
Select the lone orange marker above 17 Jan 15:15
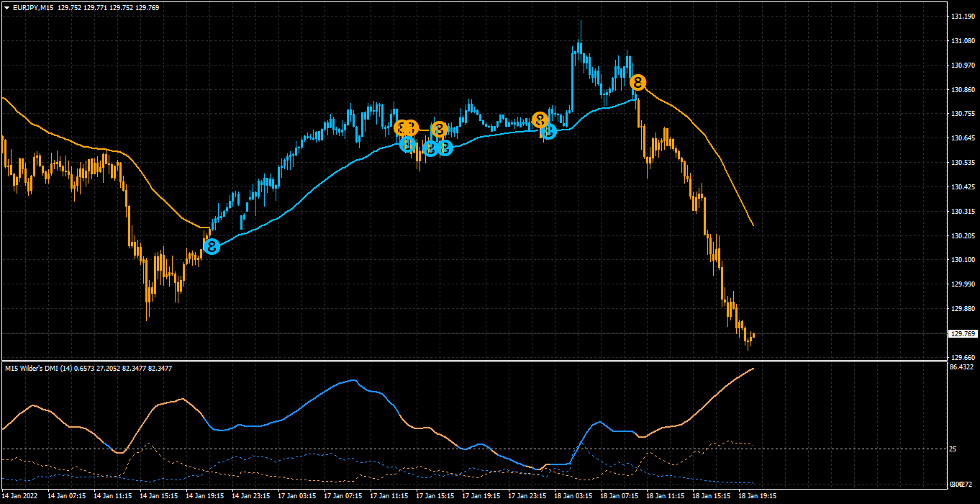[x=439, y=130]
